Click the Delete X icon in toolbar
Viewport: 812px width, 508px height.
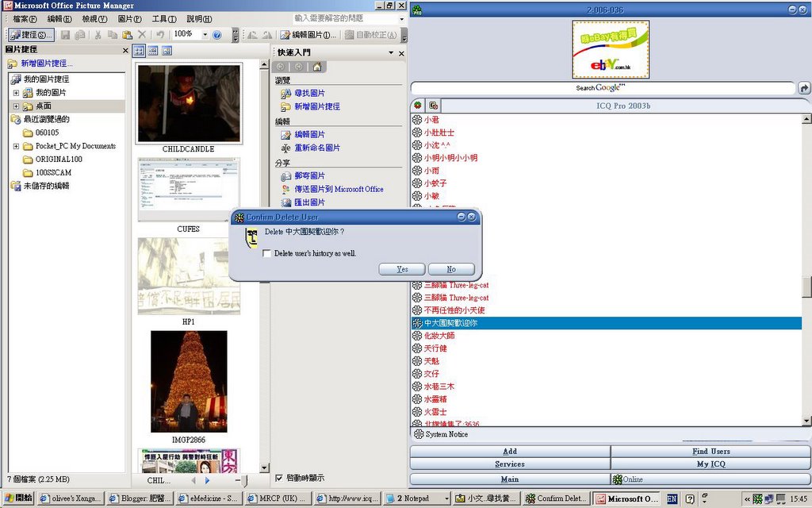[x=142, y=35]
